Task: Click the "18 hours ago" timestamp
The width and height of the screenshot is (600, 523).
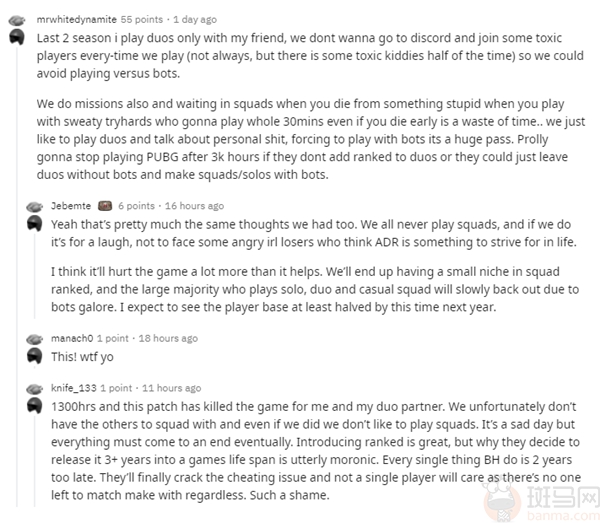Action: click(x=169, y=339)
